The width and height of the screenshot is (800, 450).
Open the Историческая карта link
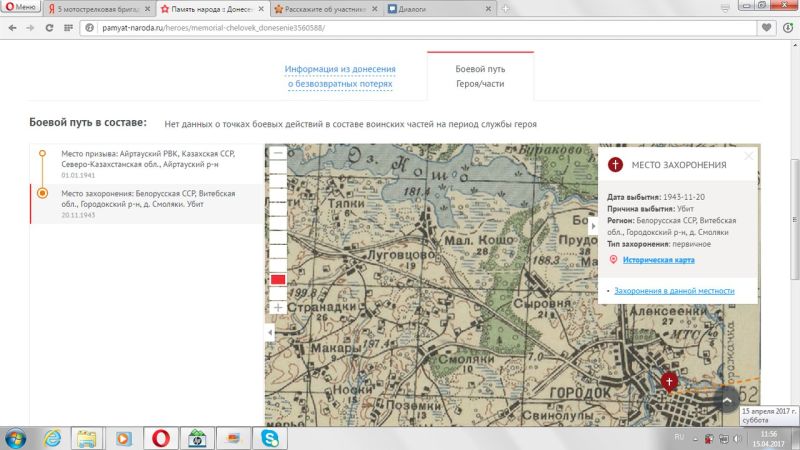pyautogui.click(x=658, y=260)
